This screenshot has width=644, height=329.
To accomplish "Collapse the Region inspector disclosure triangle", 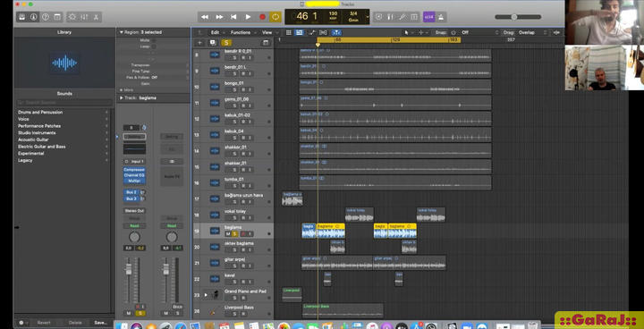I will pos(121,32).
